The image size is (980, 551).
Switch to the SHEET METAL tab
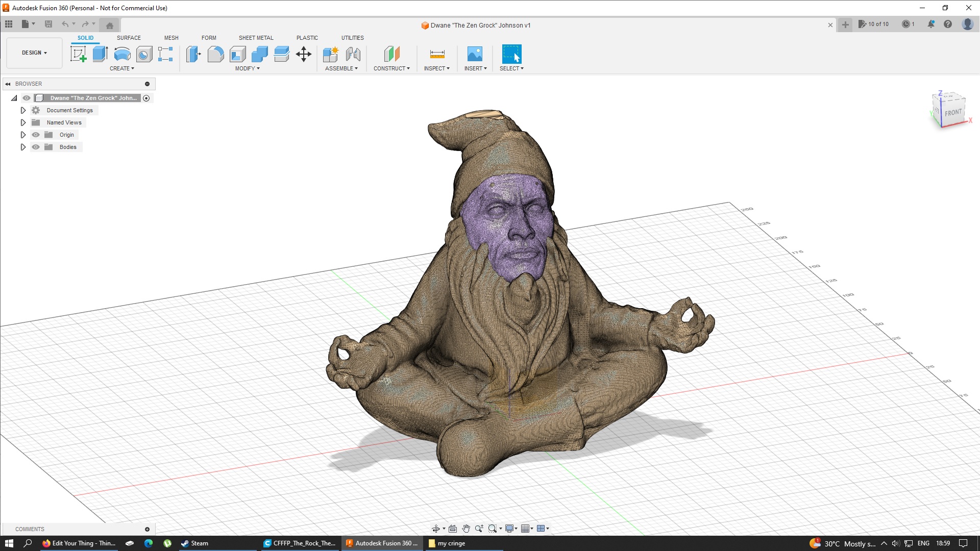(256, 38)
